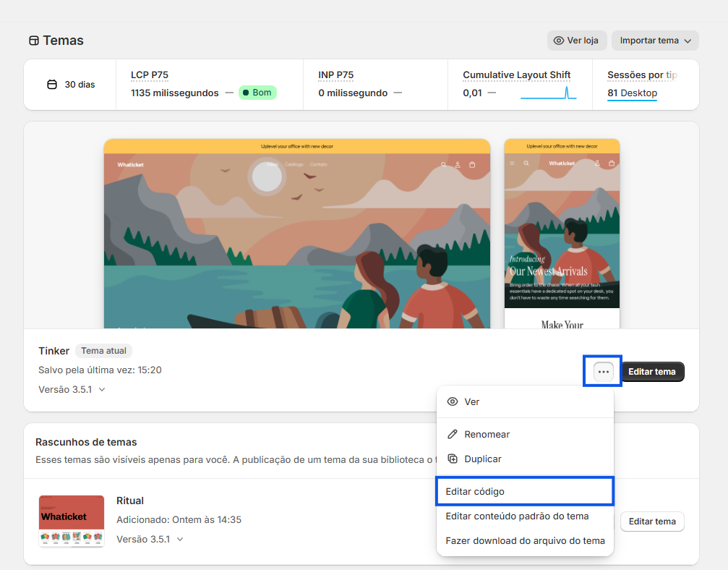Click the green Bom status badge
Screen dimensions: 728x570
257,93
